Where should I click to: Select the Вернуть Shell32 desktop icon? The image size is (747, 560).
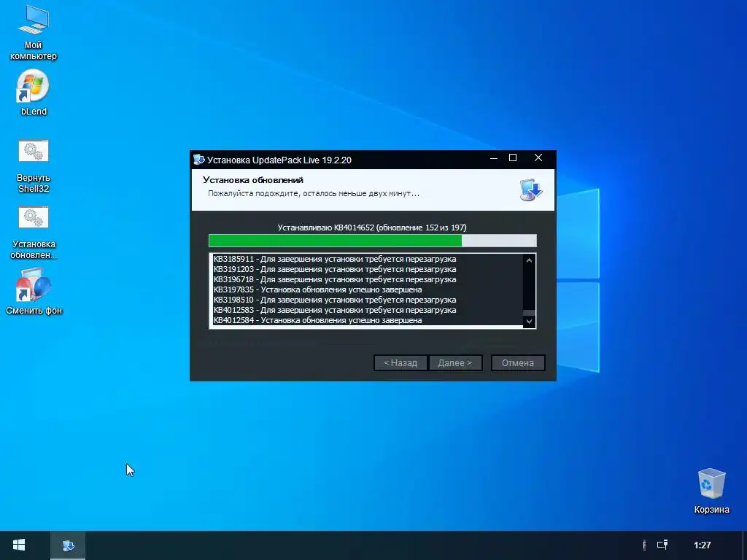point(34,167)
